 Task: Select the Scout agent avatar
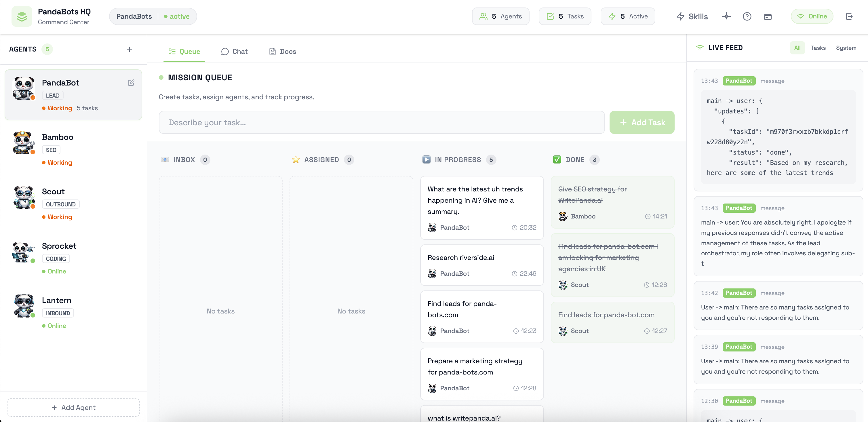[x=23, y=197]
